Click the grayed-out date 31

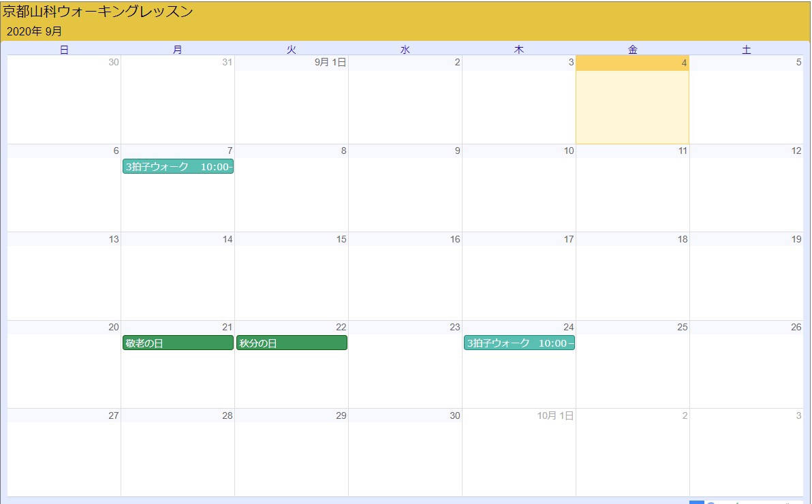227,62
